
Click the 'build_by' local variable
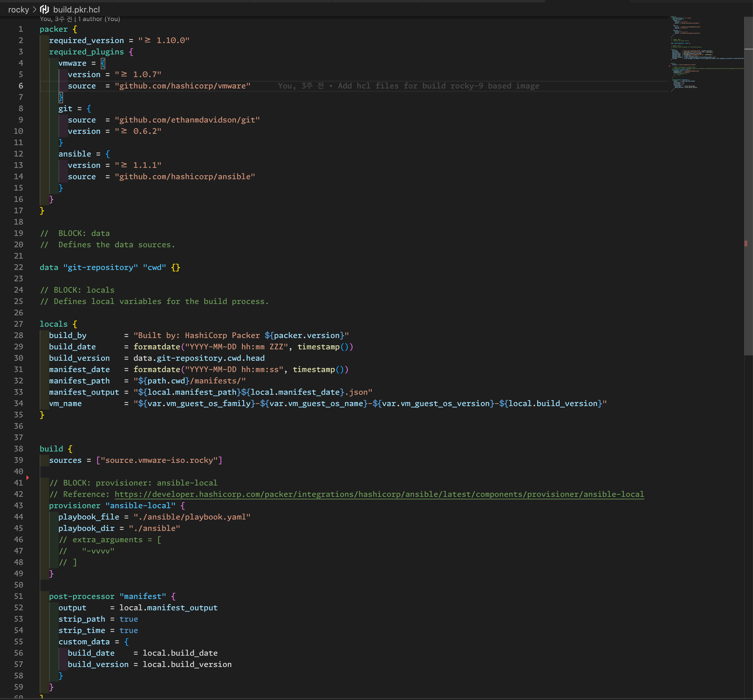pyautogui.click(x=68, y=336)
